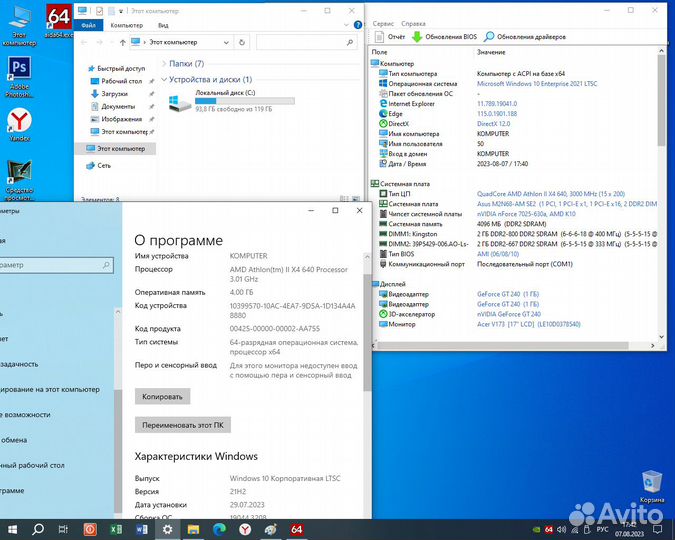This screenshot has width=675, height=540.
Task: Open File Explorer from the taskbar
Action: [193, 529]
